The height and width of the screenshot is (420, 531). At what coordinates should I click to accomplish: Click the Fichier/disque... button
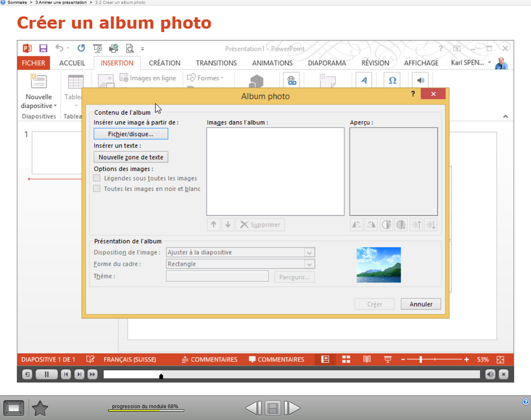130,134
